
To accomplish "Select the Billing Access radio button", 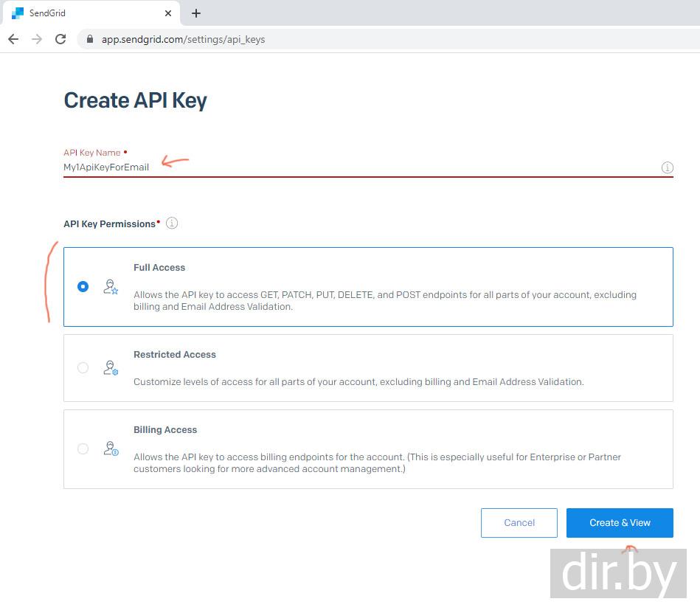I will pos(83,448).
